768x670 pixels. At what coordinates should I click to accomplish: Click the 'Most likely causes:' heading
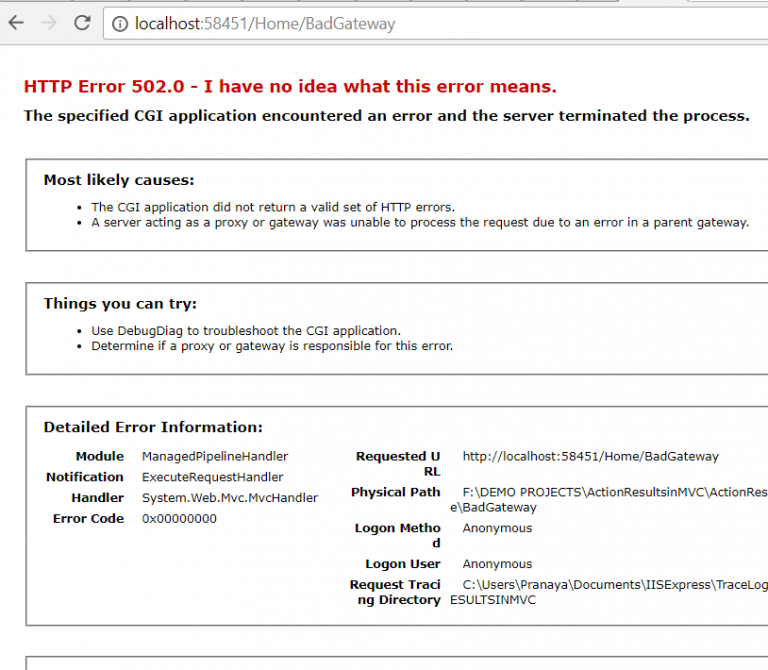(x=118, y=180)
